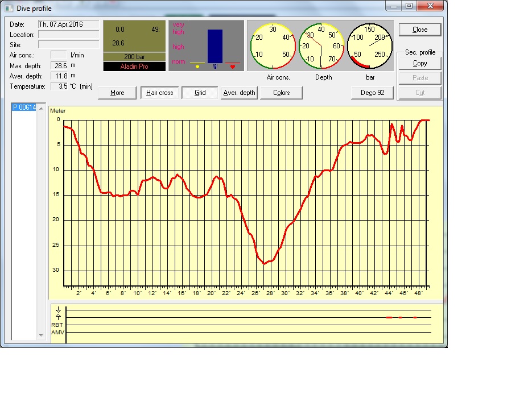Click the 28.6 depth display readout
This screenshot has height=394, width=532.
[118, 43]
